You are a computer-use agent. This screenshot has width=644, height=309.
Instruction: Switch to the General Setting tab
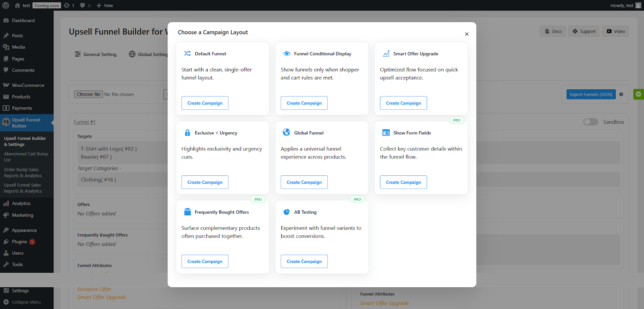(96, 54)
